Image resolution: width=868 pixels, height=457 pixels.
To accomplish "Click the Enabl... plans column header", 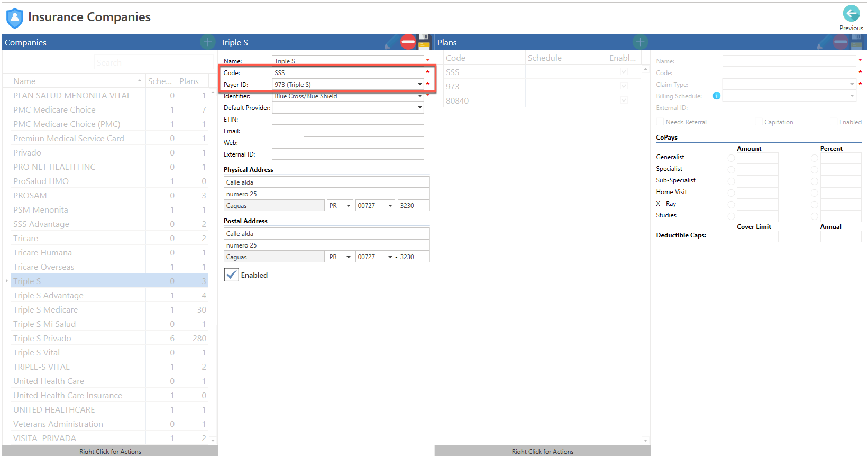I will pyautogui.click(x=624, y=58).
